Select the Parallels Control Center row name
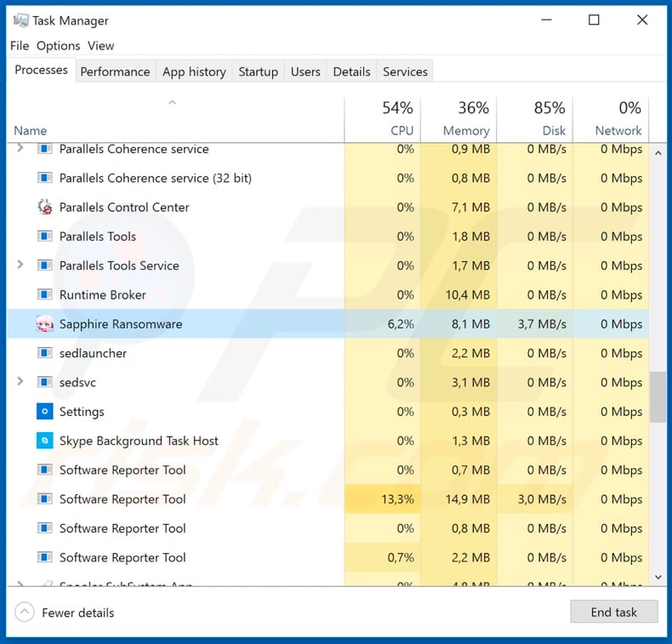Image resolution: width=672 pixels, height=644 pixels. click(x=124, y=208)
